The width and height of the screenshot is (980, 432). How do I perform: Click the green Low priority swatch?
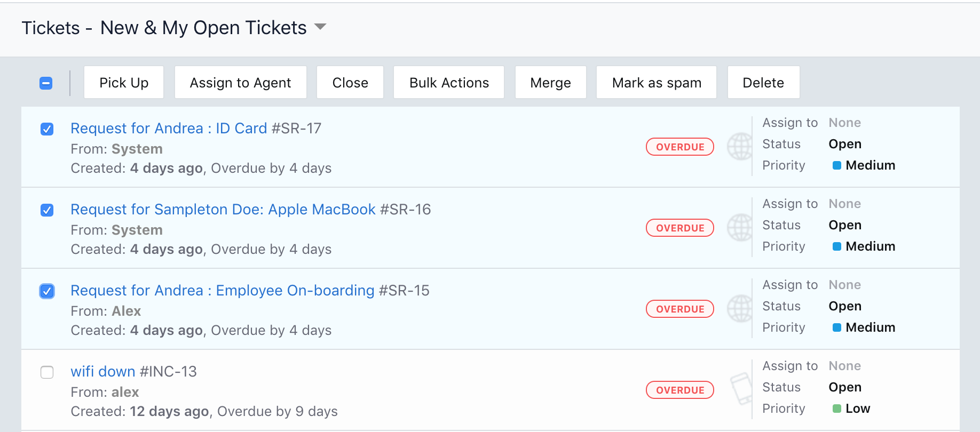tap(837, 409)
